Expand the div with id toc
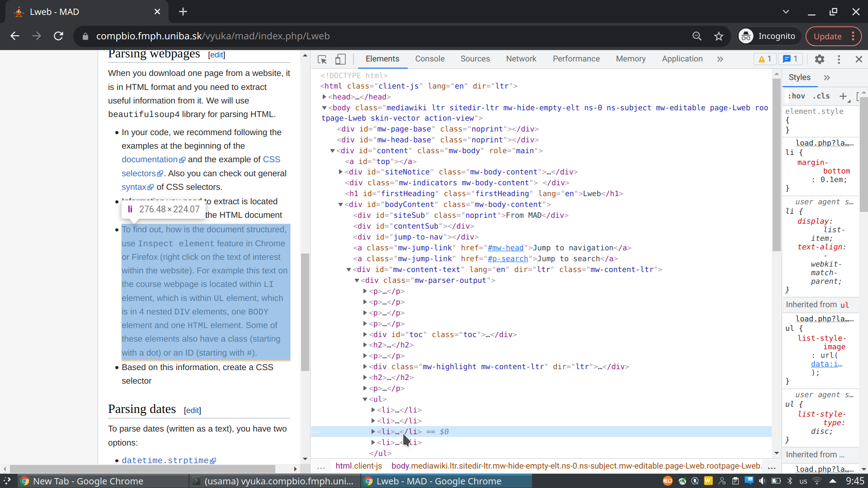The image size is (868, 488). tap(365, 334)
